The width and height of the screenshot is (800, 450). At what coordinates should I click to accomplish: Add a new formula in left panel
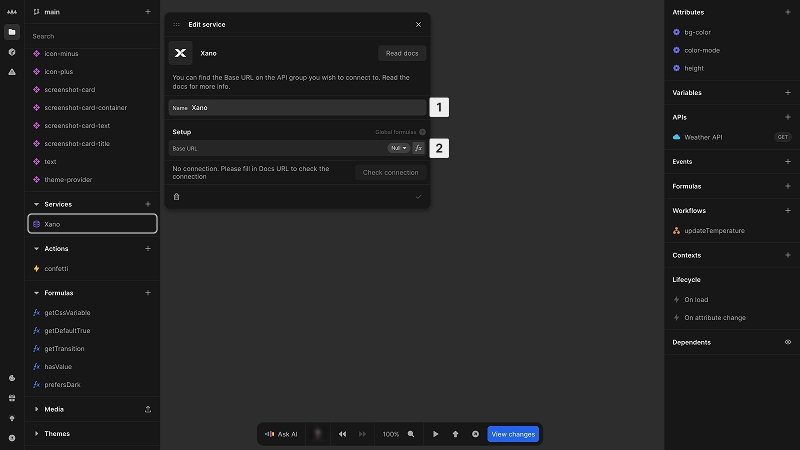tap(147, 293)
